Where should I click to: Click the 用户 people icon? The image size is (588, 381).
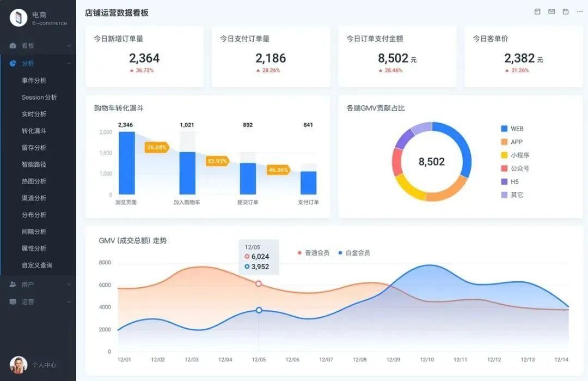point(13,284)
